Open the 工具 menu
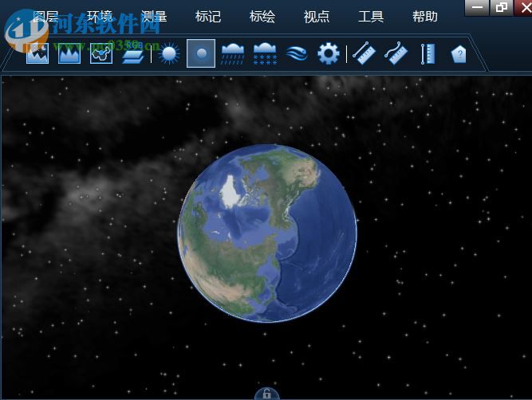The width and height of the screenshot is (532, 400). click(x=371, y=16)
